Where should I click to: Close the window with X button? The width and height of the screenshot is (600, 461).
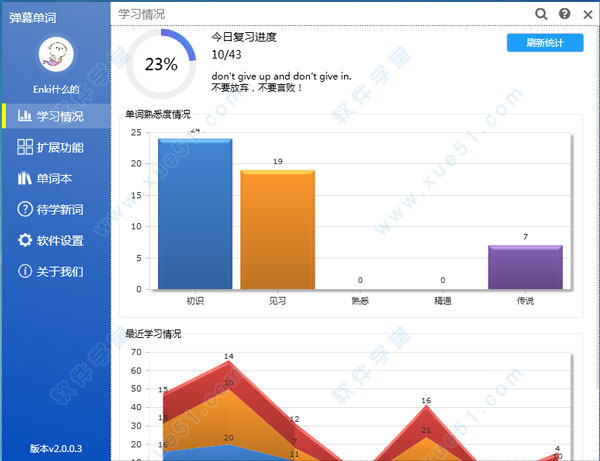(x=588, y=15)
